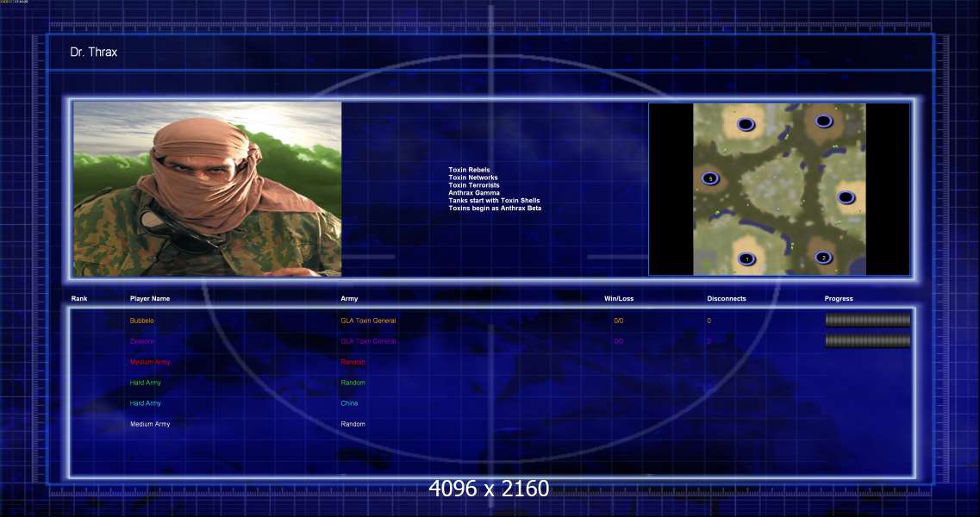Click the Dr. Thrax title text
980x517 pixels.
click(94, 52)
